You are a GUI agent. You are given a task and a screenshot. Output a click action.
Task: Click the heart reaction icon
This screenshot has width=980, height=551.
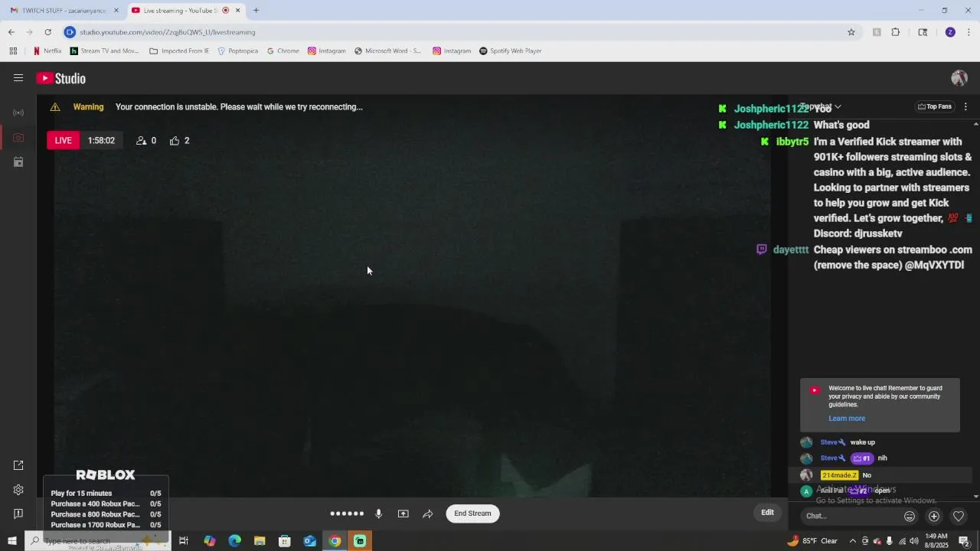[x=959, y=516]
